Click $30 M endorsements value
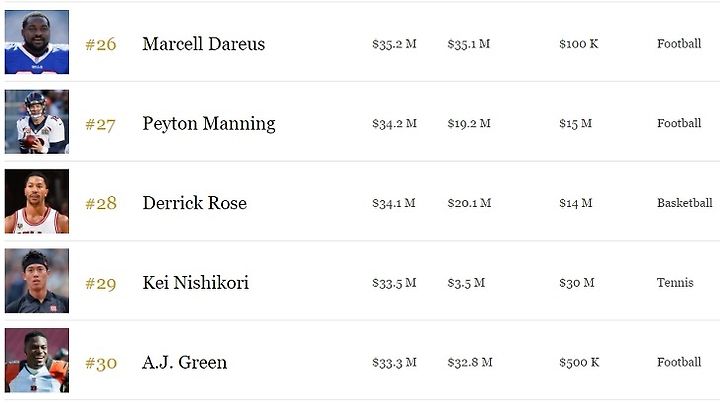Screen dimensions: 720x404 577,283
